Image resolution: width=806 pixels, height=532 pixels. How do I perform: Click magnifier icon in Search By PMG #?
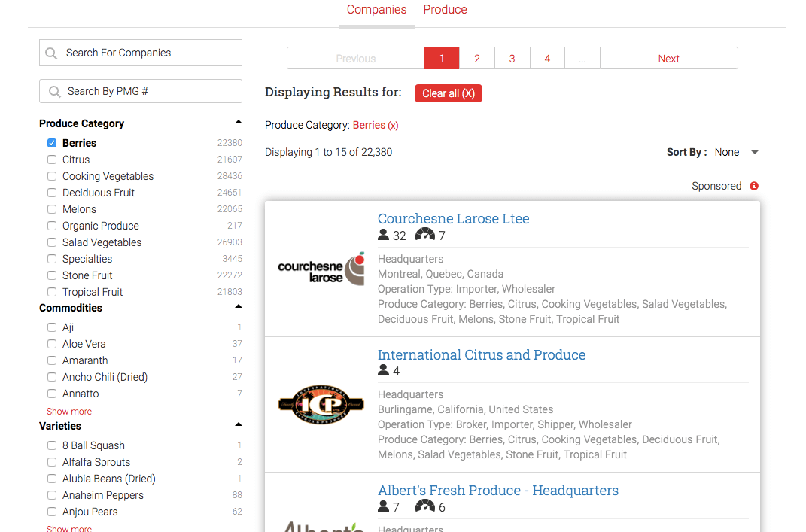coord(54,92)
